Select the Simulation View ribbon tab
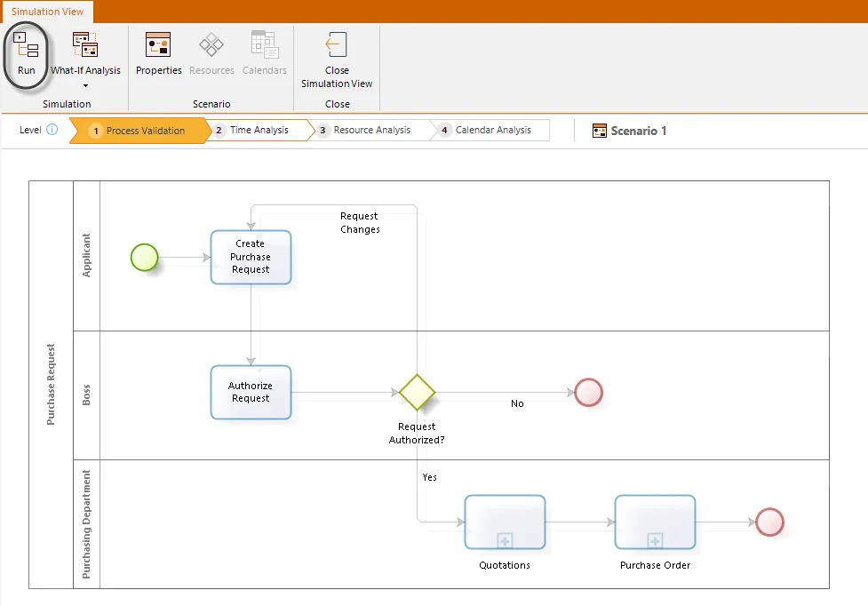The image size is (868, 606). click(x=47, y=12)
